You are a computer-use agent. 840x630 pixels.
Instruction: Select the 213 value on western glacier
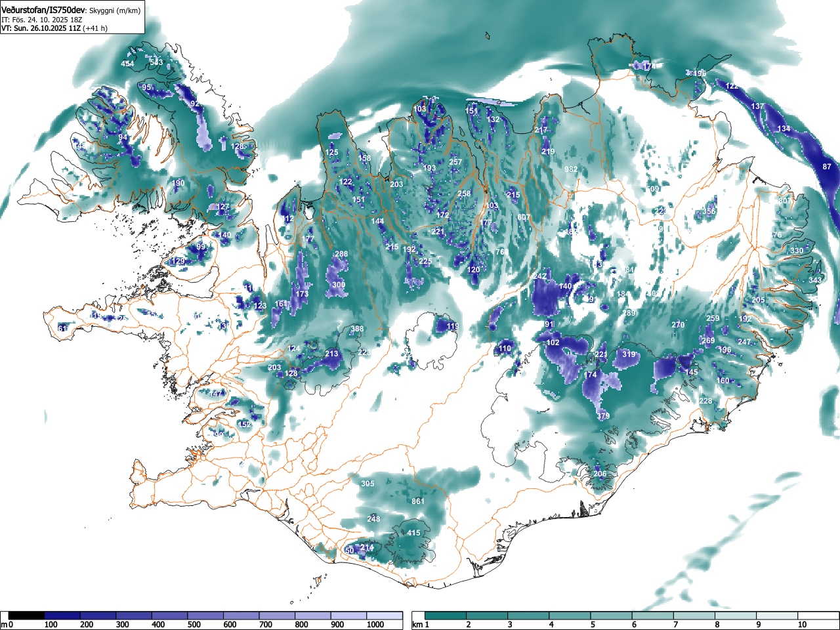point(331,354)
